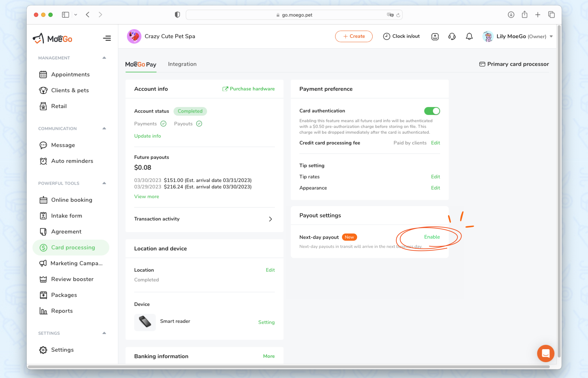Screen dimensions: 588x378
Task: Open the headset support icon
Action: tap(452, 36)
